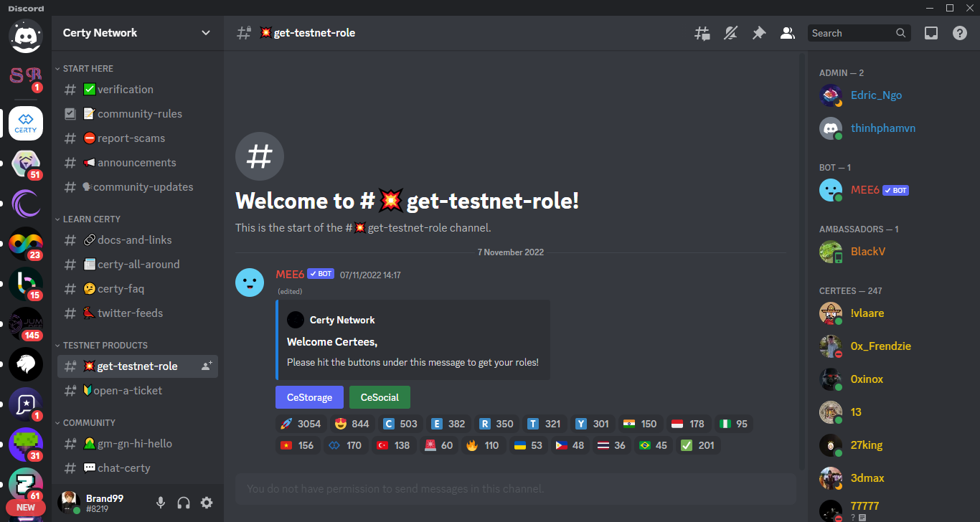Screen dimensions: 980x522
Task: Toggle the rocket reaction with 3054
Action: pos(300,424)
